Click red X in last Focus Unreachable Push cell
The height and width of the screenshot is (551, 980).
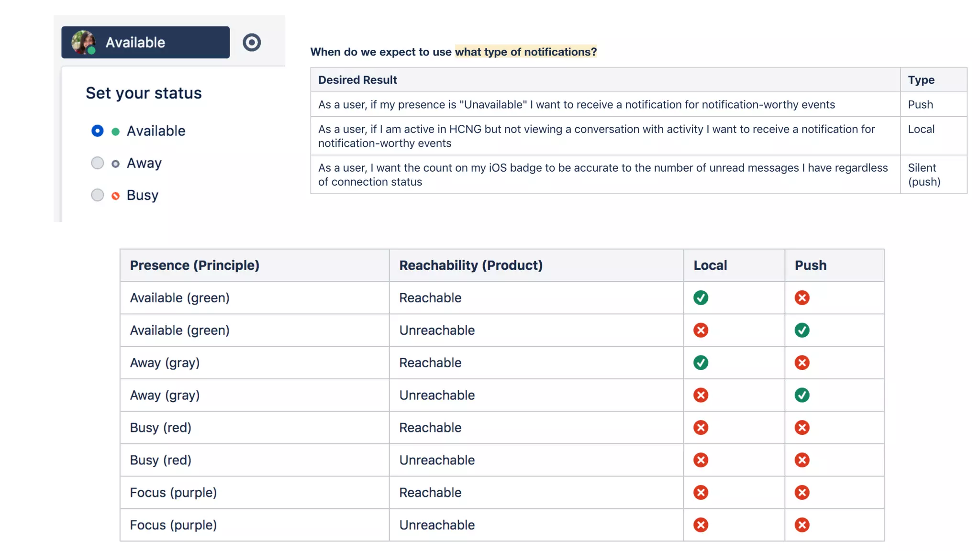[x=802, y=525]
